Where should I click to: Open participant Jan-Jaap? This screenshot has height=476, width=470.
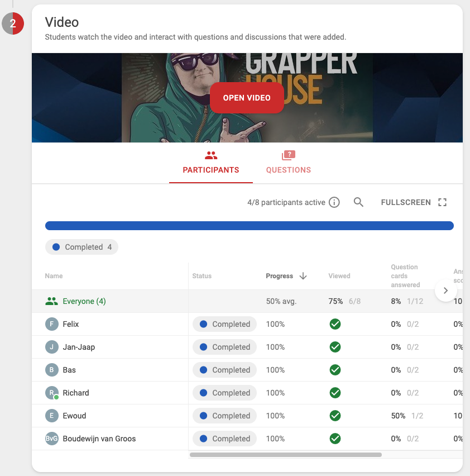coord(79,347)
